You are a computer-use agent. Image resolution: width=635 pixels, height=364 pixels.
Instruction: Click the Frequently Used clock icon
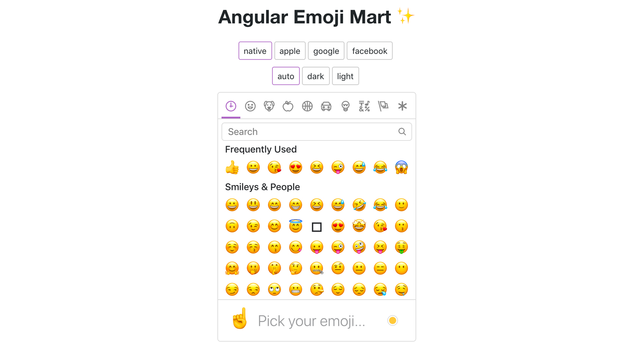click(x=231, y=106)
